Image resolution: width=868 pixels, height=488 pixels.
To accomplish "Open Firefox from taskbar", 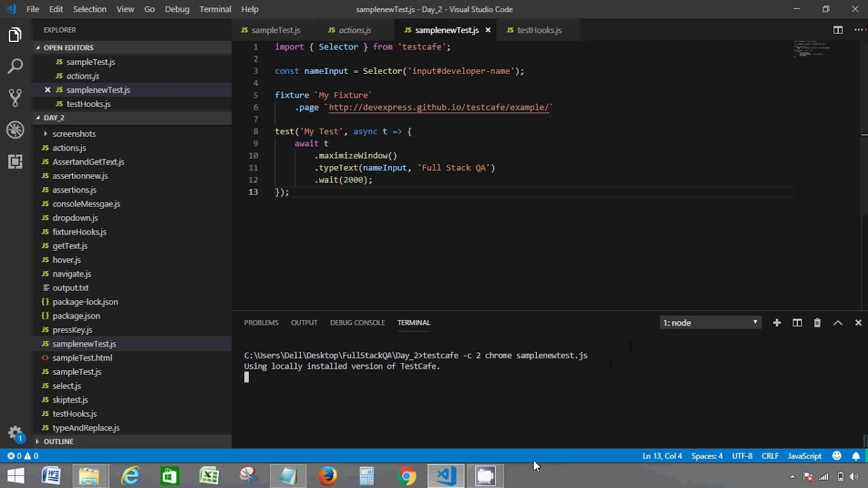I will pyautogui.click(x=328, y=476).
